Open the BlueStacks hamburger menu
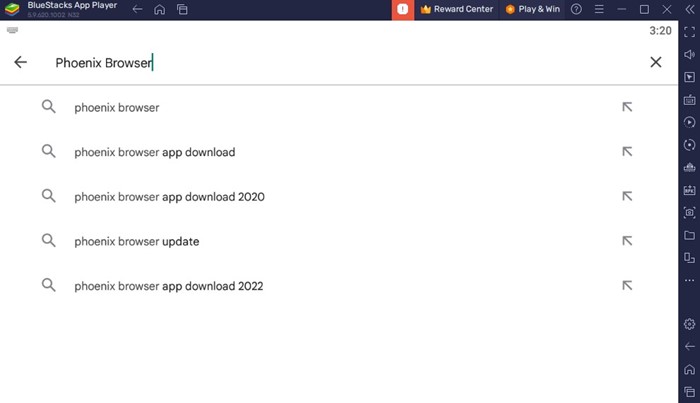Viewport: 700px width, 403px height. click(599, 9)
